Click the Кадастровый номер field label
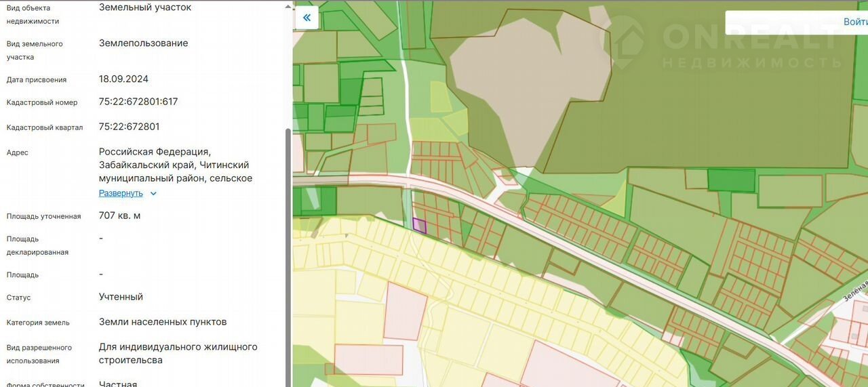868x387 pixels. 42,102
